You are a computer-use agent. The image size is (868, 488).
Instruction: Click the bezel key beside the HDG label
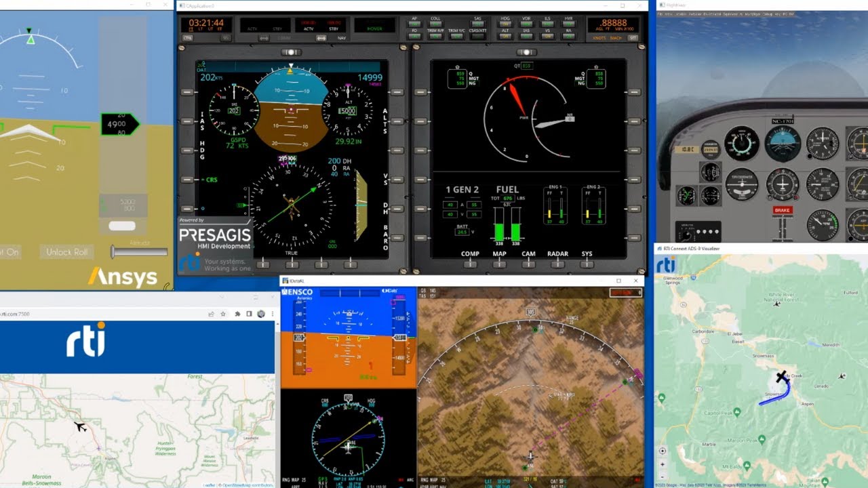(x=189, y=150)
